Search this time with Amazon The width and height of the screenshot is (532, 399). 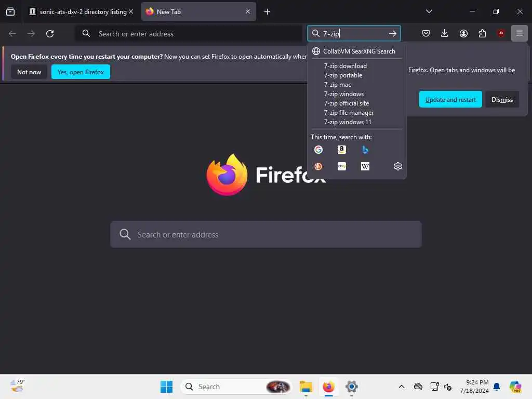click(342, 150)
